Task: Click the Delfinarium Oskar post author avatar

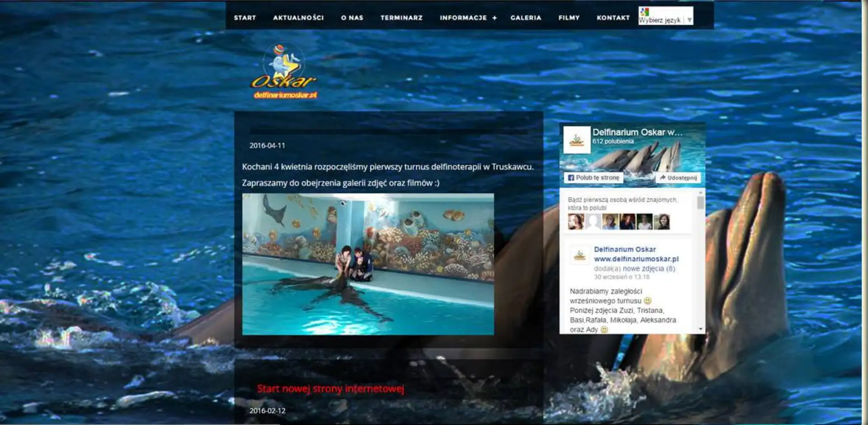Action: [580, 256]
